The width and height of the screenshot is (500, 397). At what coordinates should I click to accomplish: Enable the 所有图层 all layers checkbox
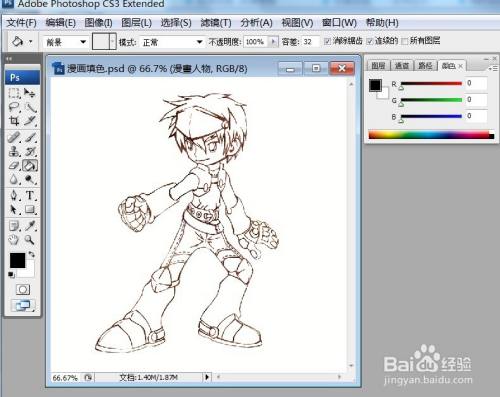coord(405,41)
